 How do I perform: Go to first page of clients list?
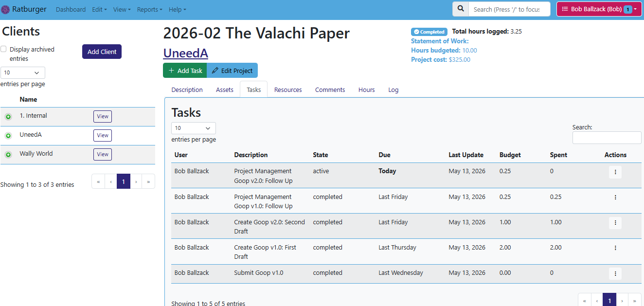coord(98,181)
